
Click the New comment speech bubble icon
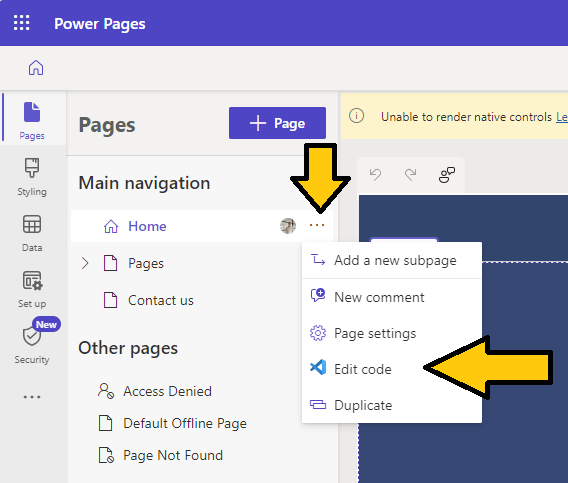point(318,295)
